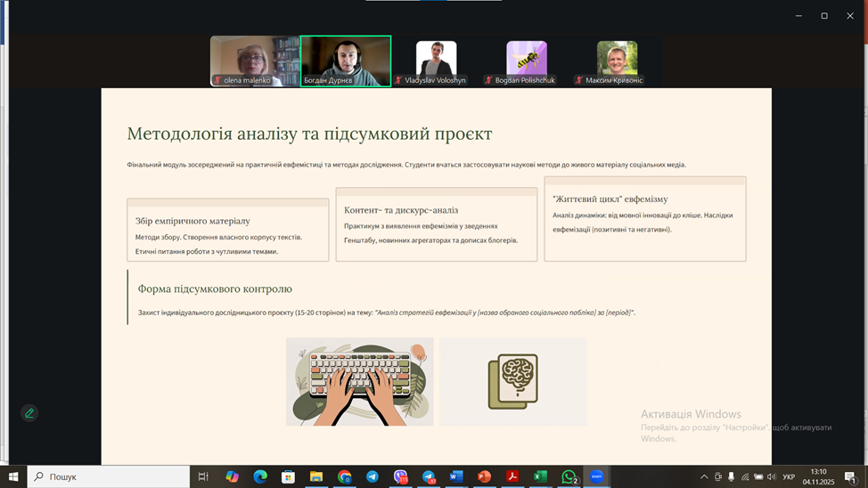The height and width of the screenshot is (488, 868).
Task: Open the Viber taskbar icon
Action: (401, 477)
